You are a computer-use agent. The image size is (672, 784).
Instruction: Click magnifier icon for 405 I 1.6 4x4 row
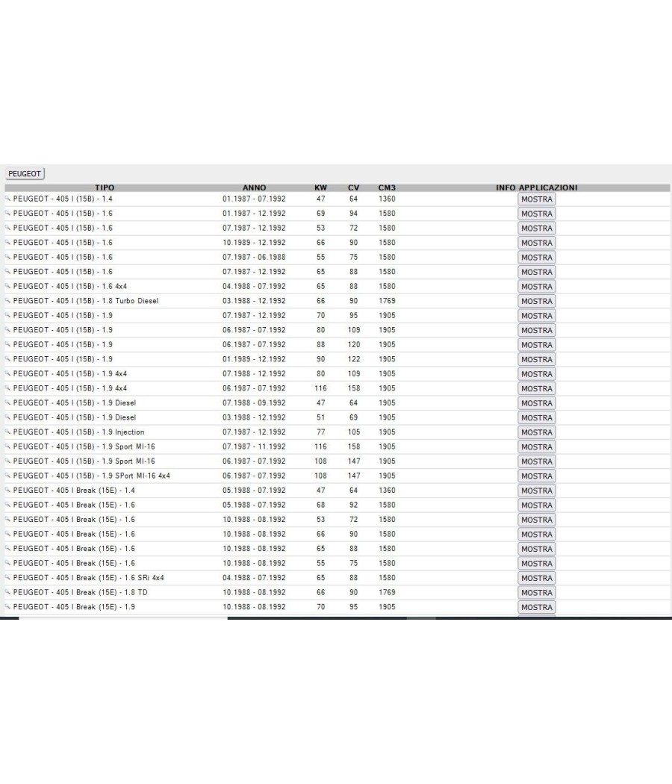click(x=7, y=286)
